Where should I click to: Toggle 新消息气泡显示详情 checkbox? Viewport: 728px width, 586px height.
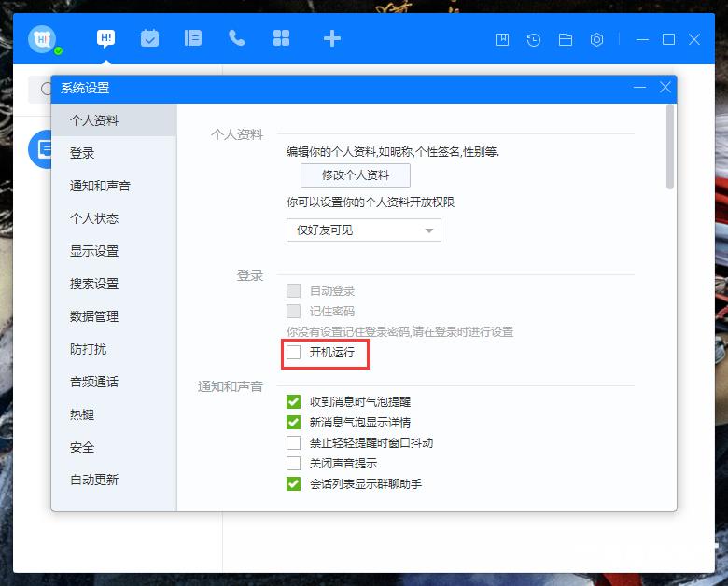click(x=293, y=422)
